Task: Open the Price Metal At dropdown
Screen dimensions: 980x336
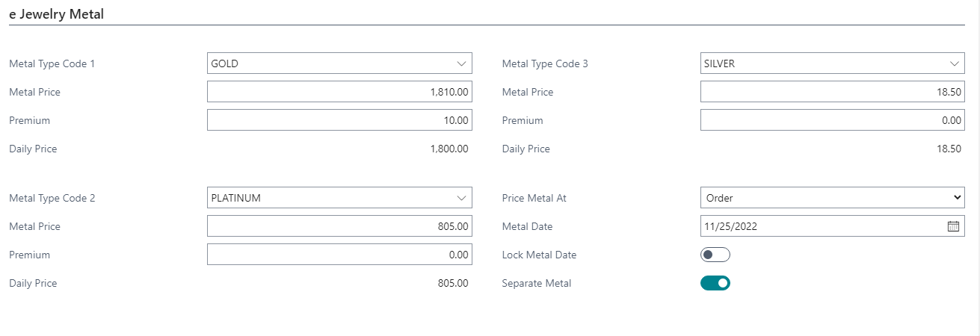Action: click(833, 198)
